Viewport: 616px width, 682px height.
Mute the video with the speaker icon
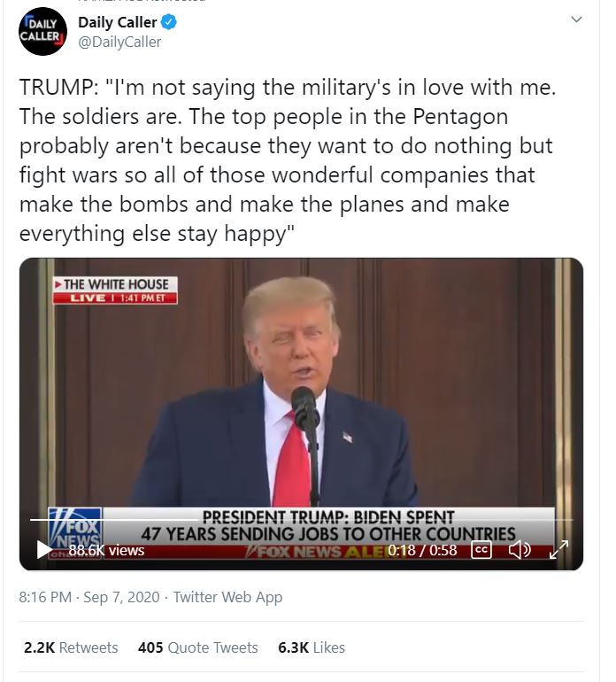[520, 550]
